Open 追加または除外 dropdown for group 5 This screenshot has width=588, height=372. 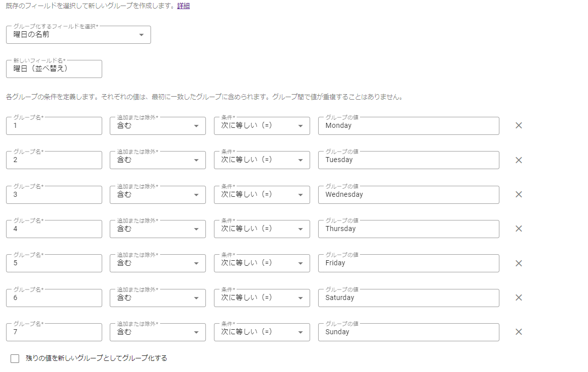tap(158, 263)
